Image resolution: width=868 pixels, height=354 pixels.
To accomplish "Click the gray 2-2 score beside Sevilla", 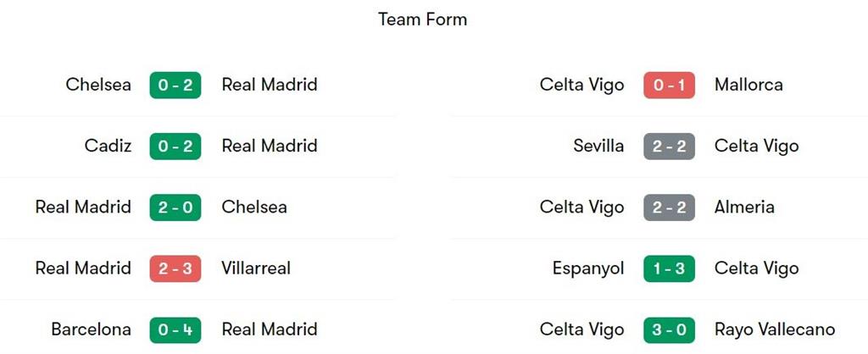I will pos(669,146).
